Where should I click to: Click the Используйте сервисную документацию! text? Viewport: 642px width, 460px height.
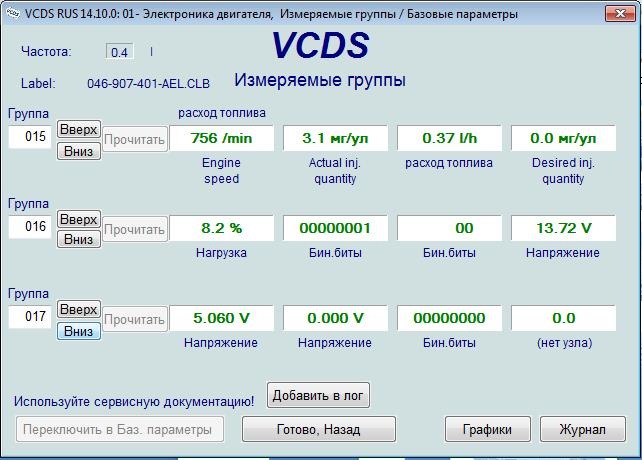(x=134, y=401)
